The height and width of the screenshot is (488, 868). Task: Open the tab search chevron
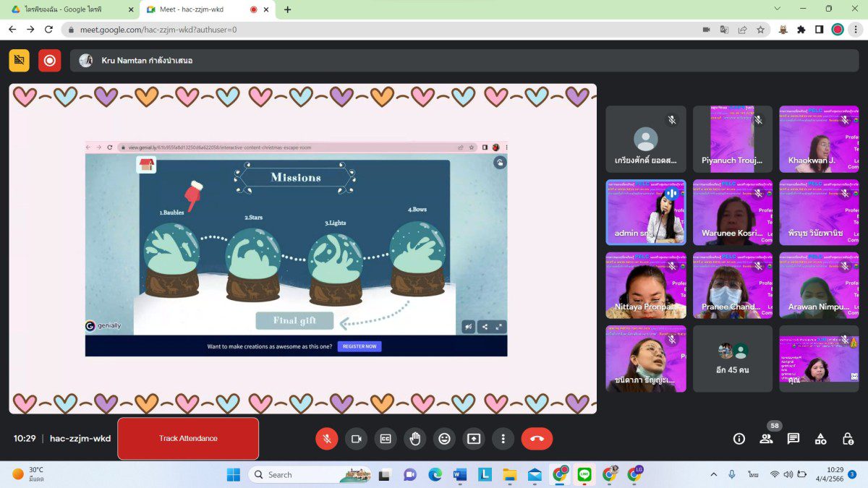coord(778,9)
